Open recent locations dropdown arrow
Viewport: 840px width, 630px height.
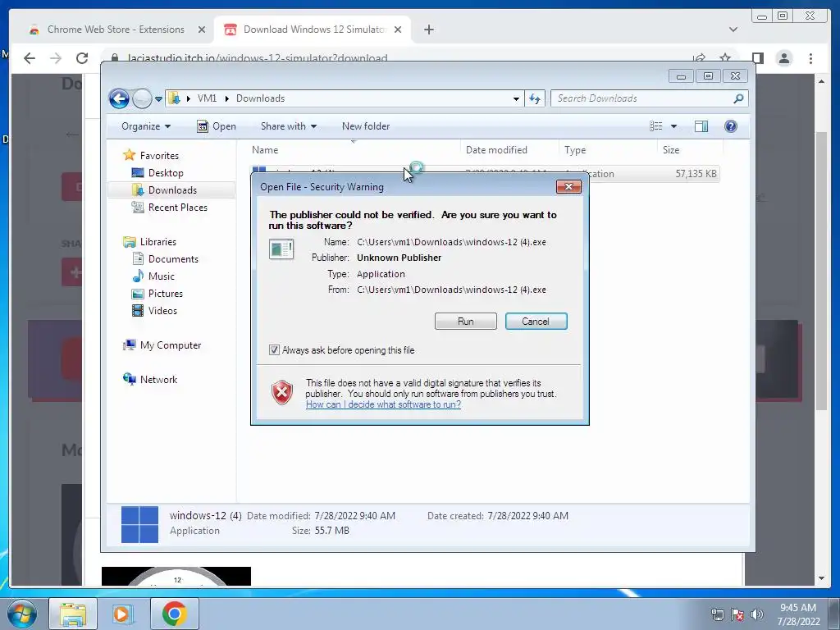[x=158, y=99]
